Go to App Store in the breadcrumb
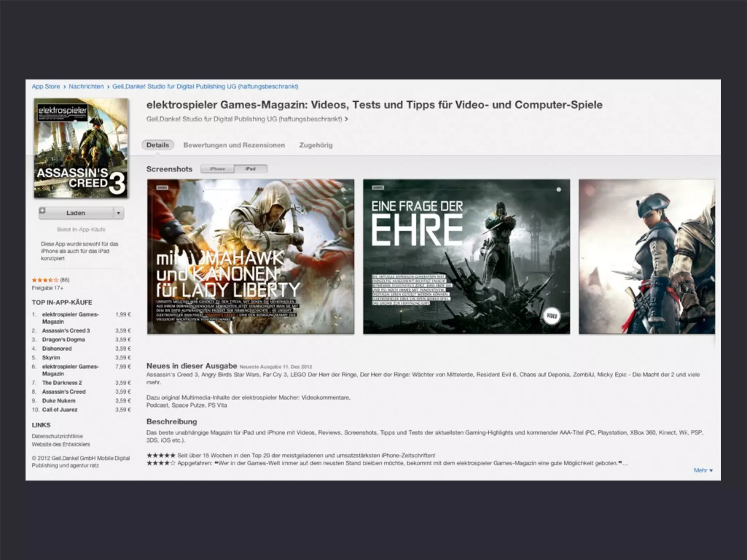Viewport: 747px width, 560px height. pyautogui.click(x=46, y=86)
